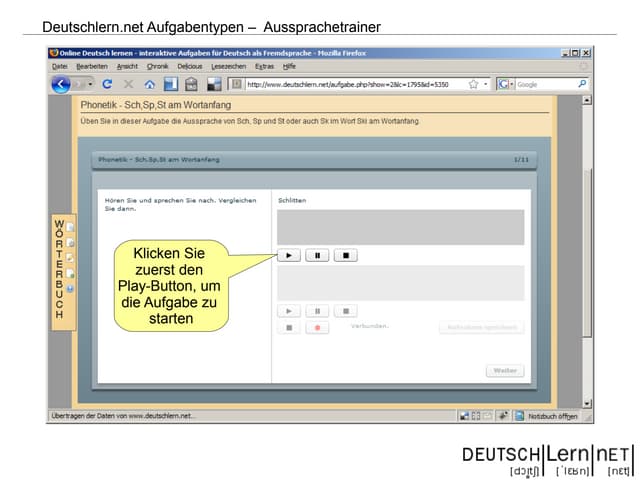640x480 pixels.
Task: Click the Aufnahme speichern button
Action: point(482,327)
